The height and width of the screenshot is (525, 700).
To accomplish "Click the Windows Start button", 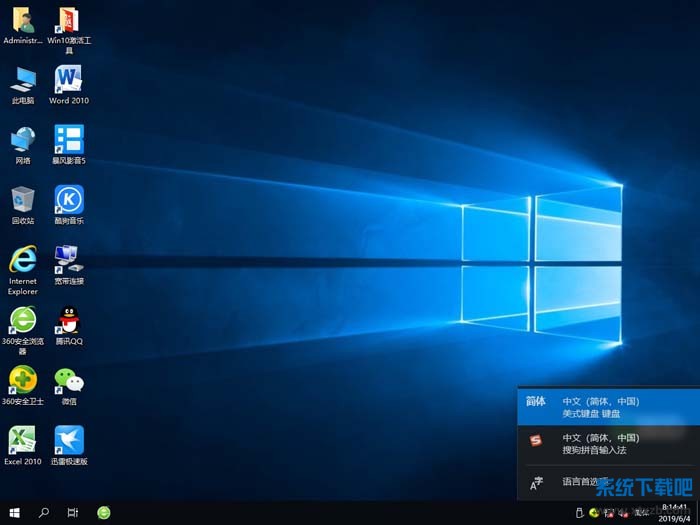I will [x=14, y=512].
